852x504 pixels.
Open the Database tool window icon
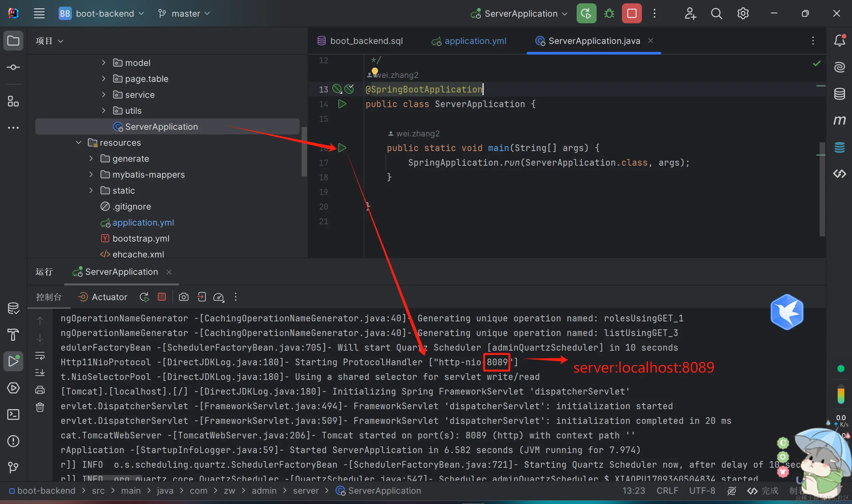click(839, 94)
